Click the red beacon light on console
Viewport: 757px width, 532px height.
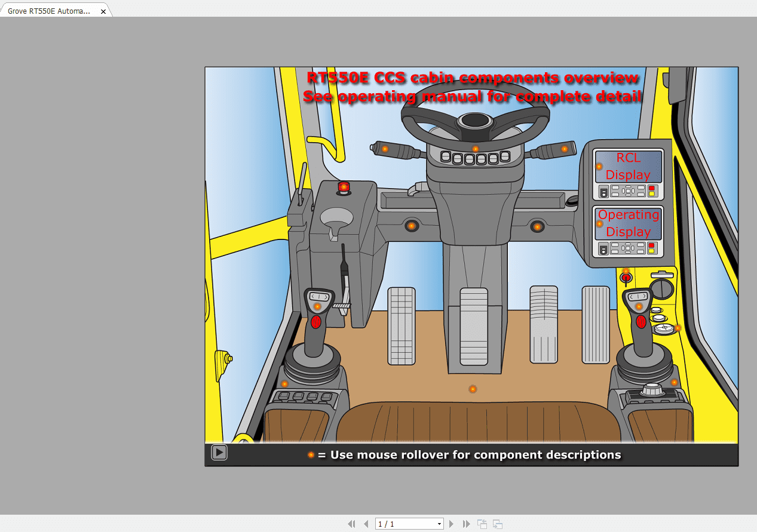point(344,187)
